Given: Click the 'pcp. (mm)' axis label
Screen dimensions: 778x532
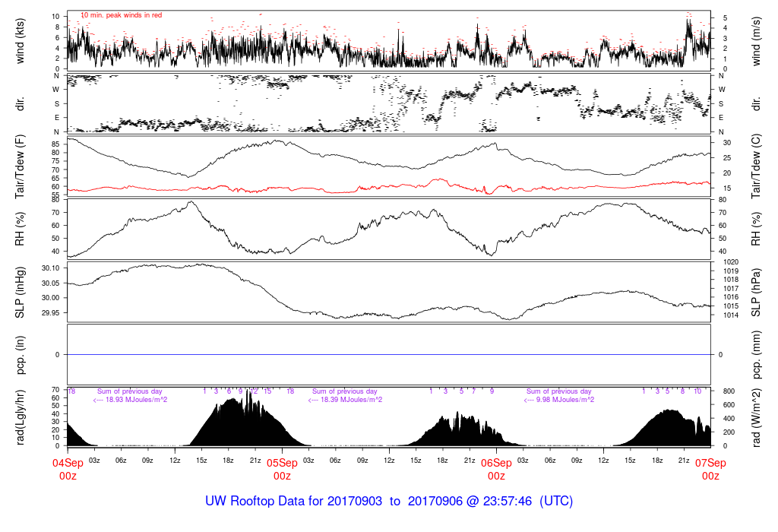Looking at the screenshot, I should 756,355.
